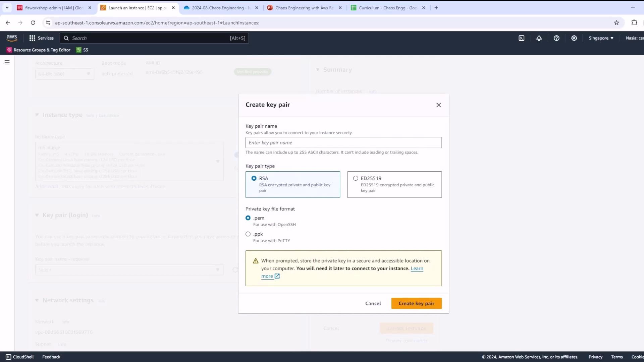Select the .ppk private key format
The image size is (644, 362).
pos(248,234)
